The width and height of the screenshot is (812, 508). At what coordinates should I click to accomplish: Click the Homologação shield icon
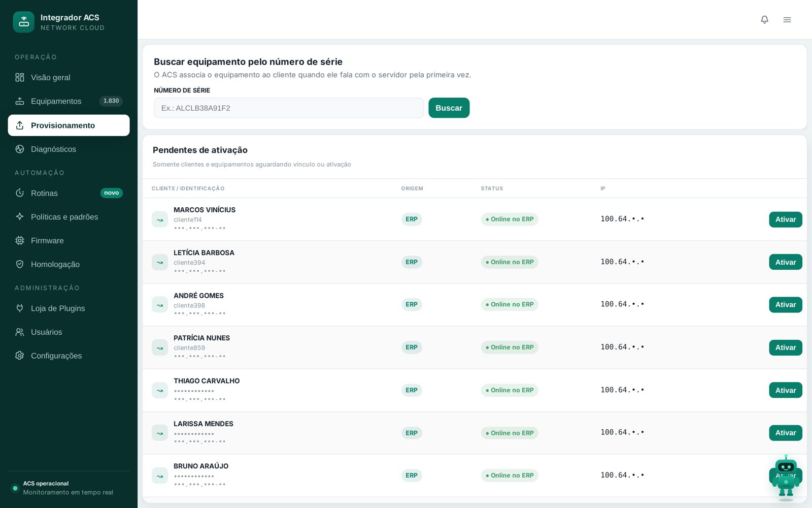click(x=20, y=264)
